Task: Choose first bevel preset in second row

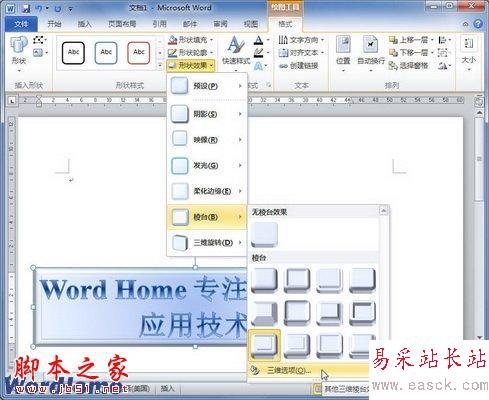Action: click(264, 313)
